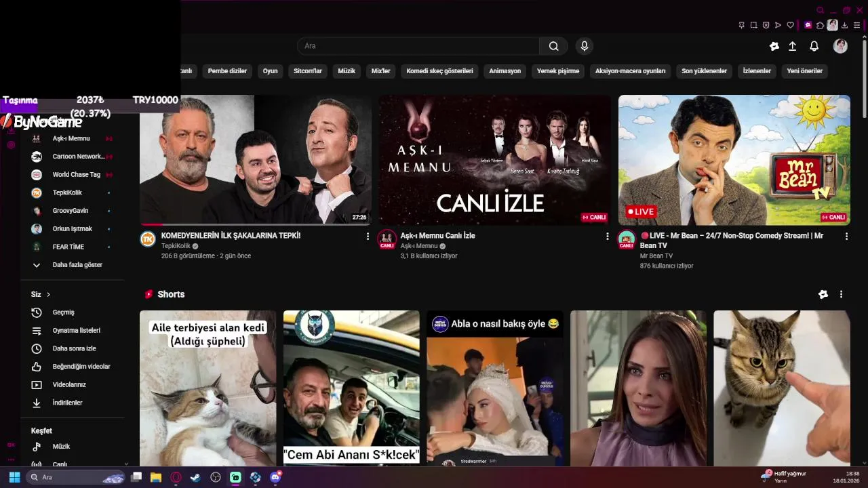868x488 pixels.
Task: Open Videolarınız in sidebar
Action: pos(73,384)
